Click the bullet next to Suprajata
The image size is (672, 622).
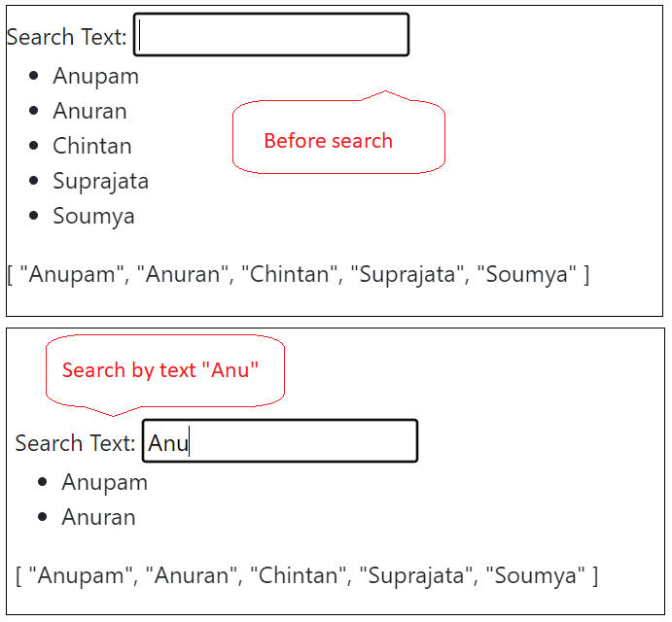(34, 181)
